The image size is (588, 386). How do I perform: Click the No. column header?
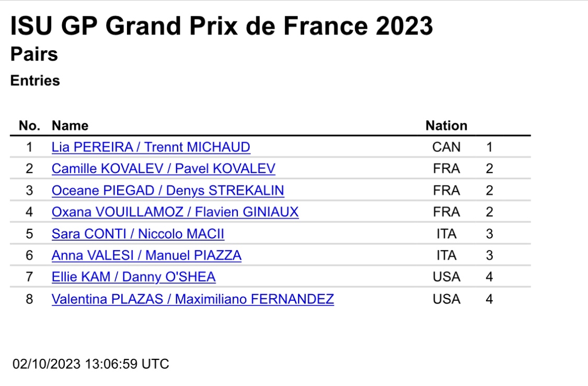click(30, 125)
